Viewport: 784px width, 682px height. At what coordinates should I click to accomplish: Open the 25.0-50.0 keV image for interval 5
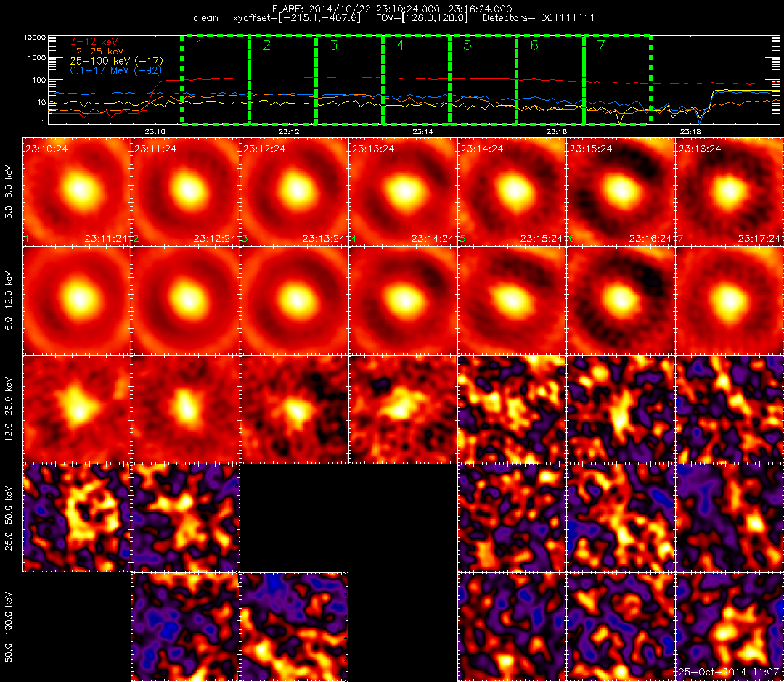tap(512, 519)
